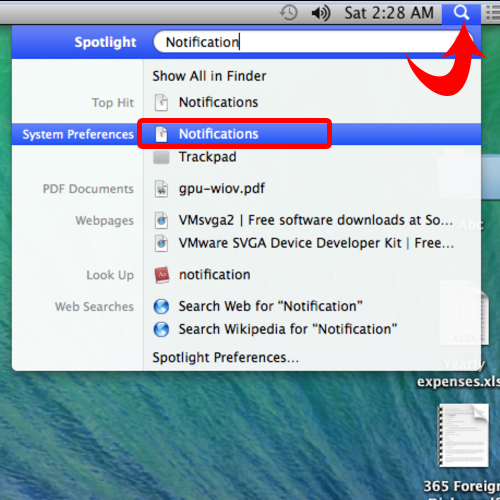The width and height of the screenshot is (500, 500).
Task: Click the gpu-wiov.pdf file icon
Action: (161, 189)
